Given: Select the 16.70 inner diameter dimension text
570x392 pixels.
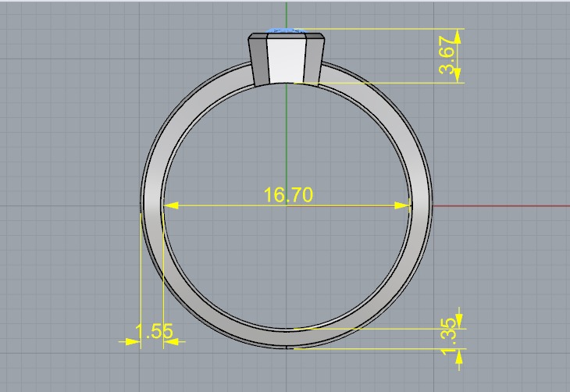Looking at the screenshot, I should click(x=288, y=195).
